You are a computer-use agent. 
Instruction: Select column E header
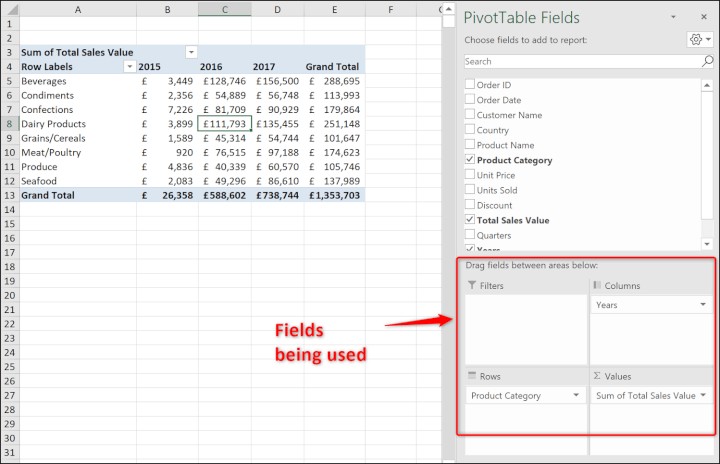pyautogui.click(x=334, y=9)
